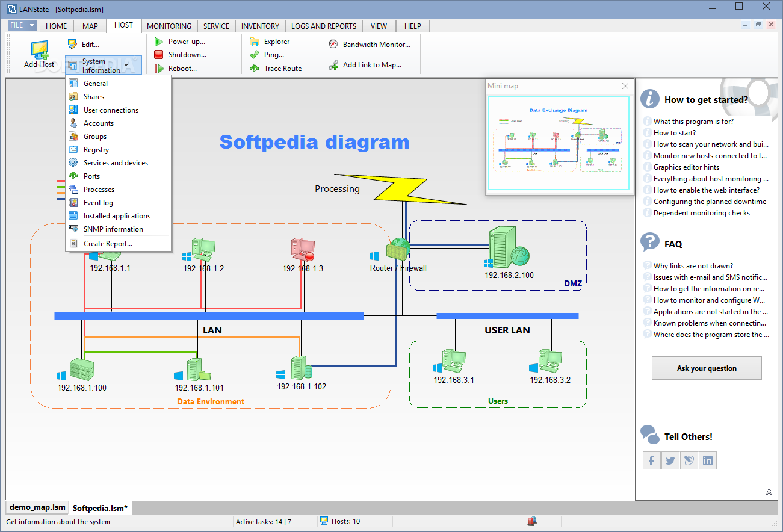The height and width of the screenshot is (532, 783).
Task: Open 'Graphics editor hints' link
Action: 686,167
